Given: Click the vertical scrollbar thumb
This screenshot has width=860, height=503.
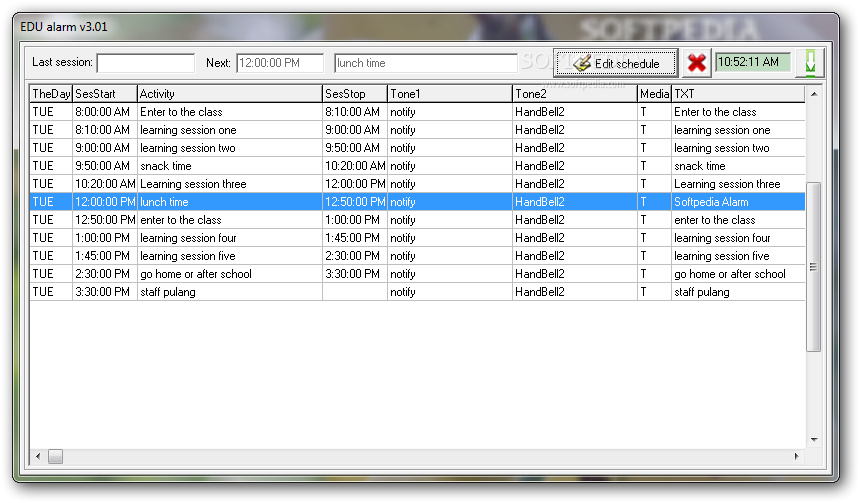Looking at the screenshot, I should [814, 267].
